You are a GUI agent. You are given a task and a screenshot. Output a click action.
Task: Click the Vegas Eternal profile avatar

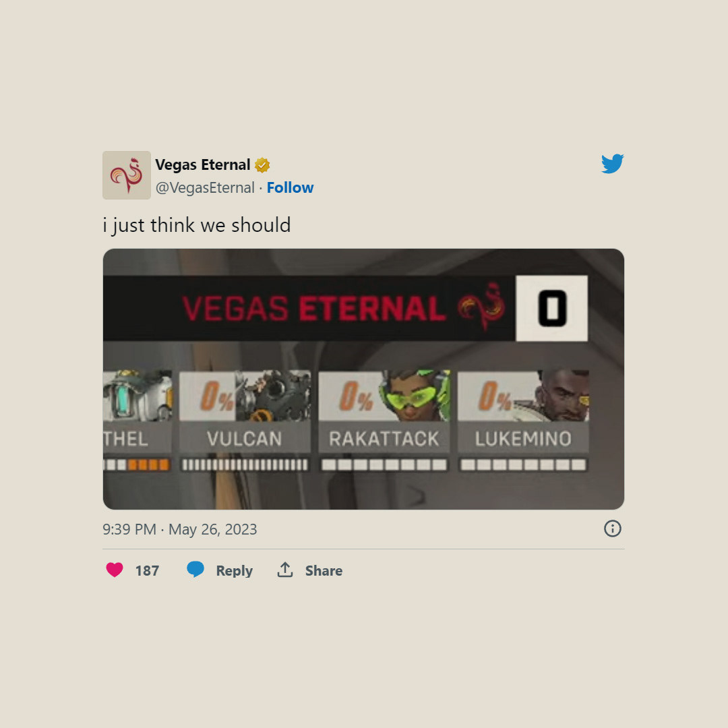127,175
